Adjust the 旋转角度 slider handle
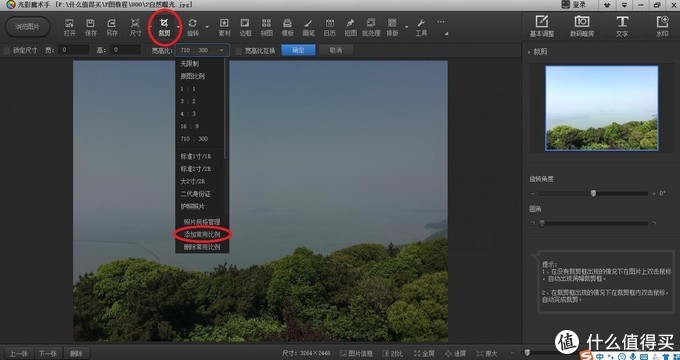Screen dimensions: 680x360 (x=593, y=193)
